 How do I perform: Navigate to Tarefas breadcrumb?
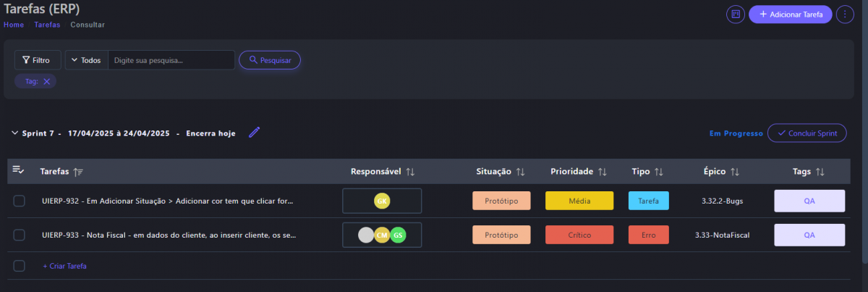point(47,25)
